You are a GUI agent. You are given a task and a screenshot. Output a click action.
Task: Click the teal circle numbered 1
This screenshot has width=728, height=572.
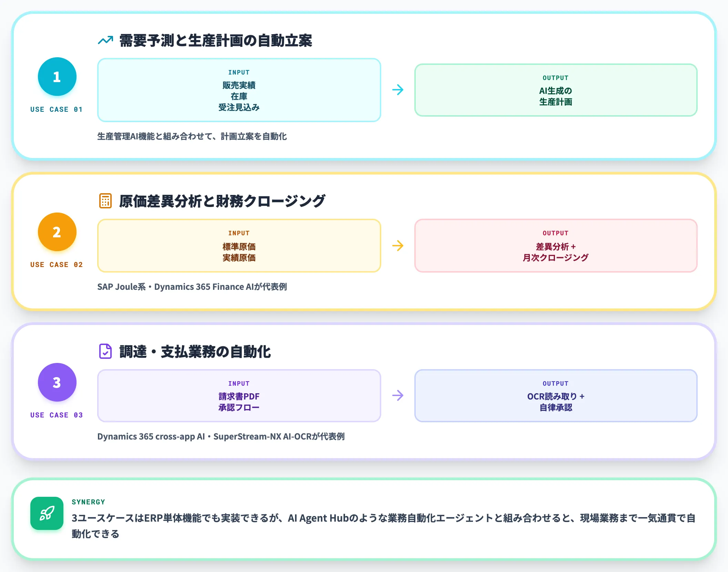click(57, 77)
